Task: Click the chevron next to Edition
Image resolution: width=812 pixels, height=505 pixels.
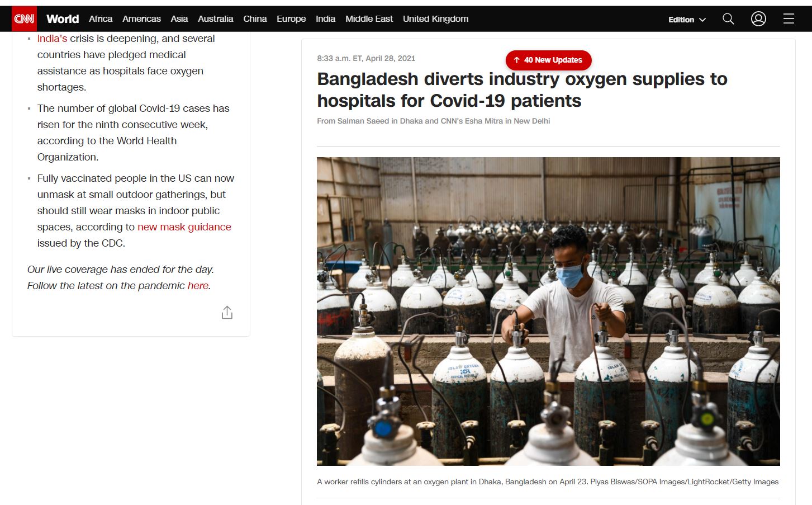Action: pyautogui.click(x=702, y=20)
